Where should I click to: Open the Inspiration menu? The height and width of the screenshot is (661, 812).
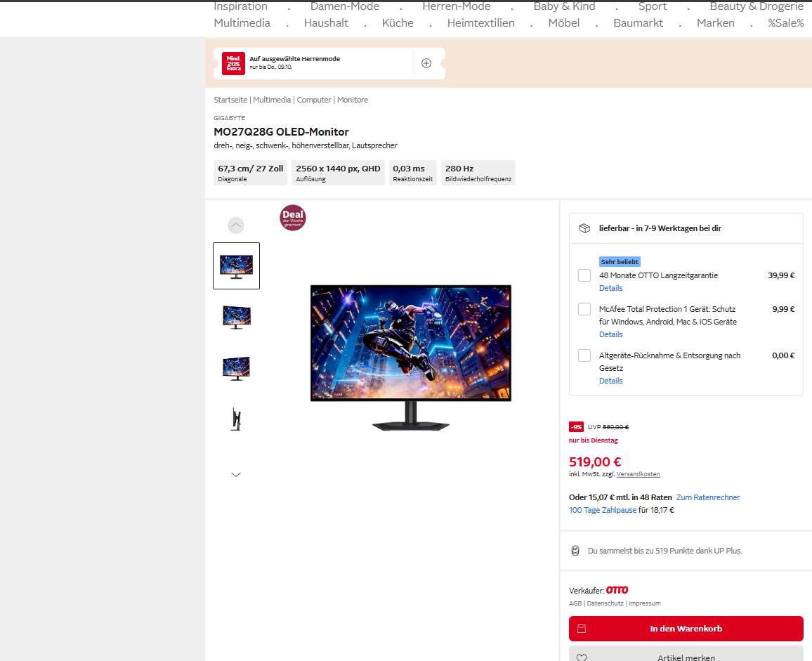(241, 7)
